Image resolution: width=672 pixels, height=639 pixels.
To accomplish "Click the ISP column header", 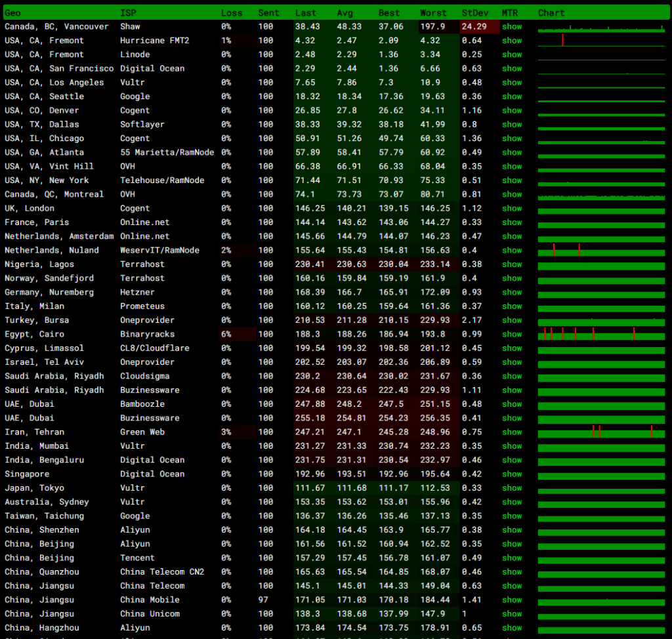I will point(128,13).
